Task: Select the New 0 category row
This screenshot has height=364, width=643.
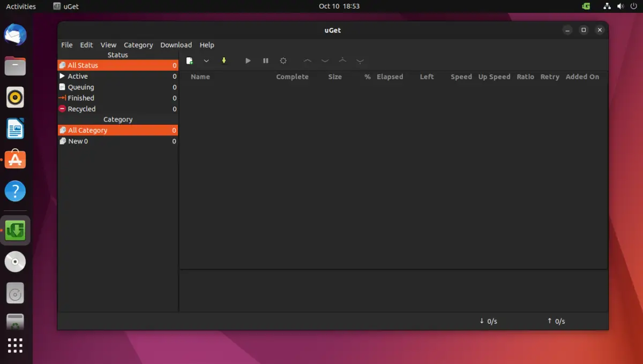Action: [x=118, y=141]
